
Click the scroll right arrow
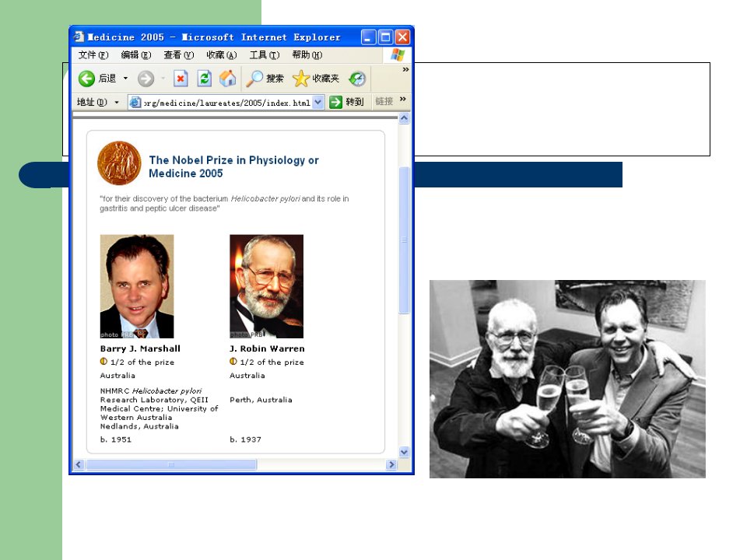click(391, 464)
